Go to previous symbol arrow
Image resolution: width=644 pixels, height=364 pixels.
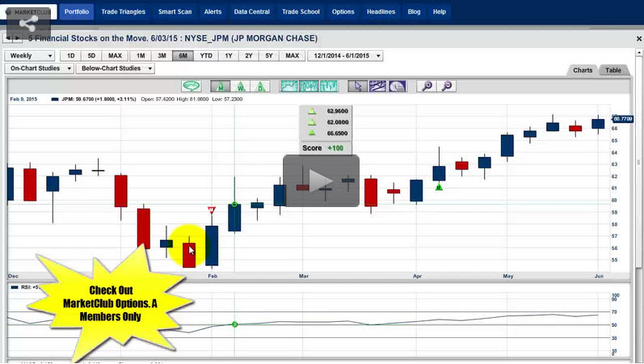click(x=8, y=38)
